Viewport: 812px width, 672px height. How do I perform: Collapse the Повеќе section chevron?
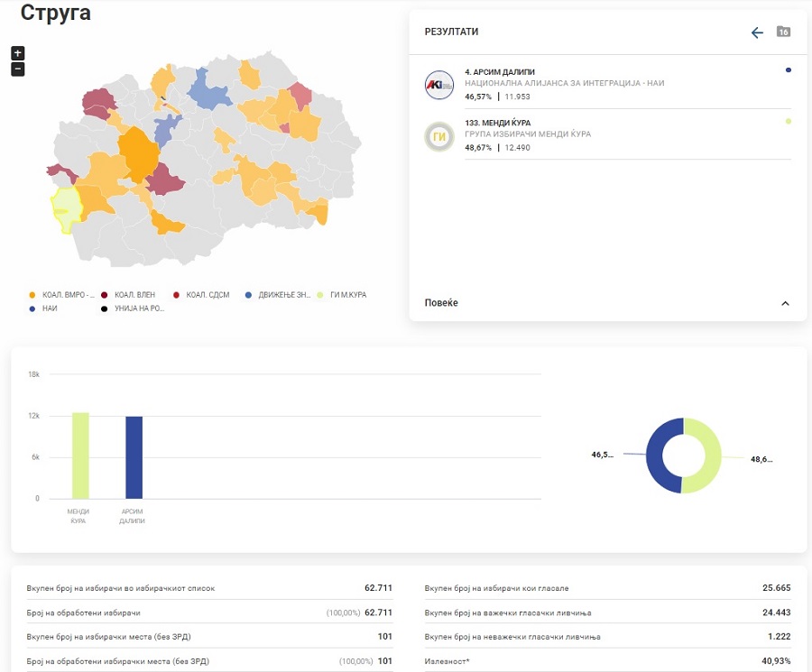tap(785, 304)
